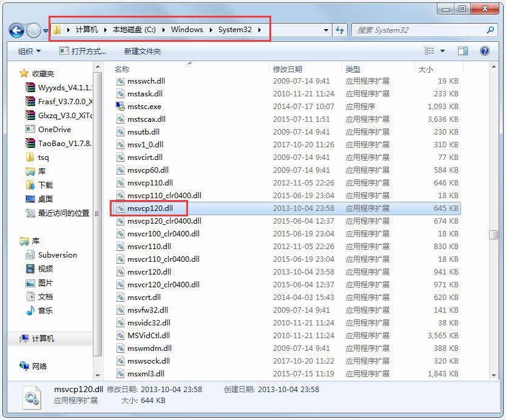
Task: Open 最近访问的位置 in favorites
Action: tap(58, 213)
